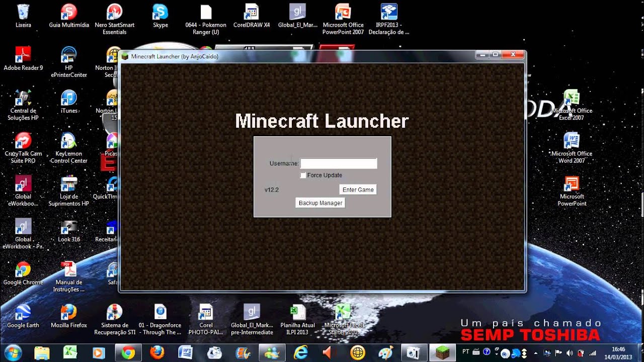
Task: Switch to Chrome in the taskbar
Action: coord(128,352)
